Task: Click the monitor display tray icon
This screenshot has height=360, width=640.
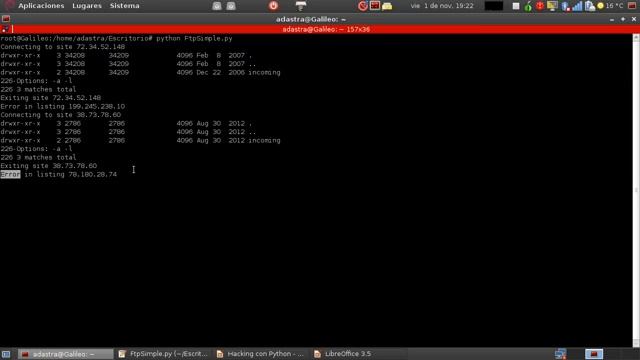Action: point(552,6)
